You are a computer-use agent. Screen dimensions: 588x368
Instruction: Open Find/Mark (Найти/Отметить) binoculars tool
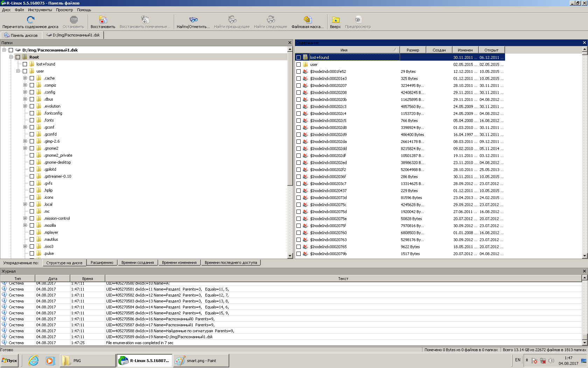click(193, 20)
